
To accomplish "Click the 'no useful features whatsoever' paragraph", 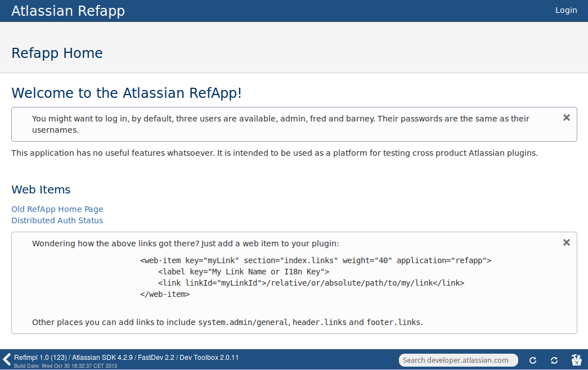I will point(275,153).
